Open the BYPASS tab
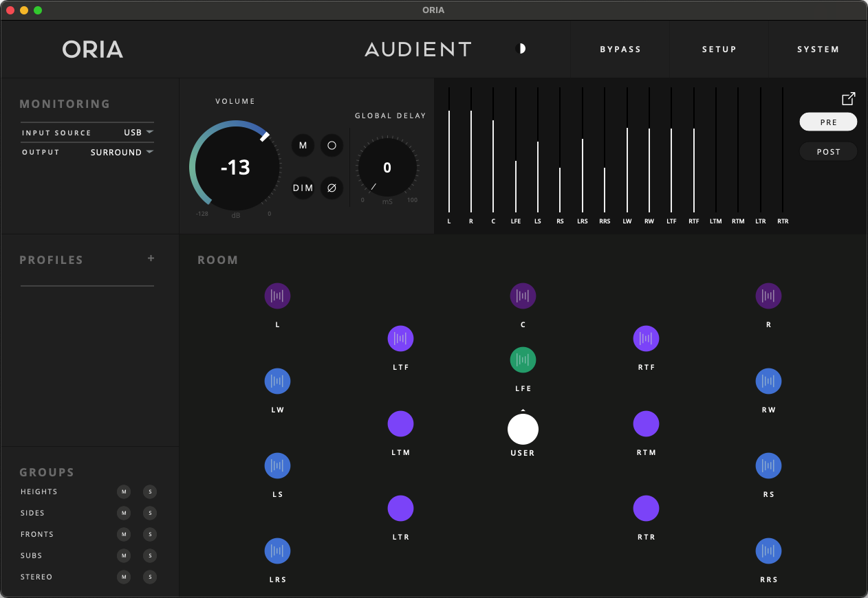The width and height of the screenshot is (868, 598). (620, 49)
